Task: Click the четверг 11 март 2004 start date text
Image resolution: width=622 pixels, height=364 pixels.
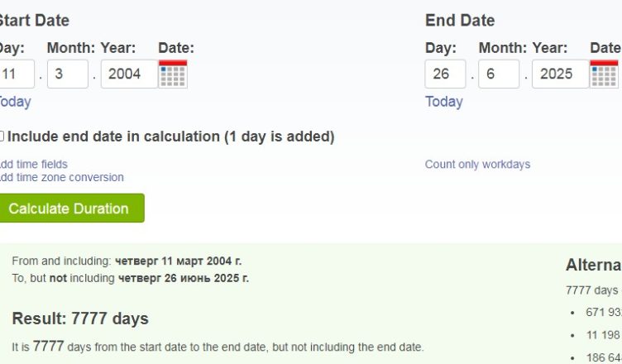Action: [x=178, y=261]
